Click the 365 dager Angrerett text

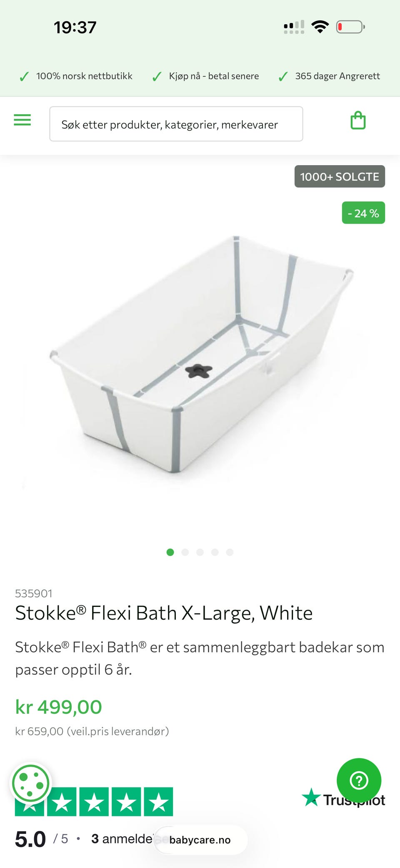337,76
